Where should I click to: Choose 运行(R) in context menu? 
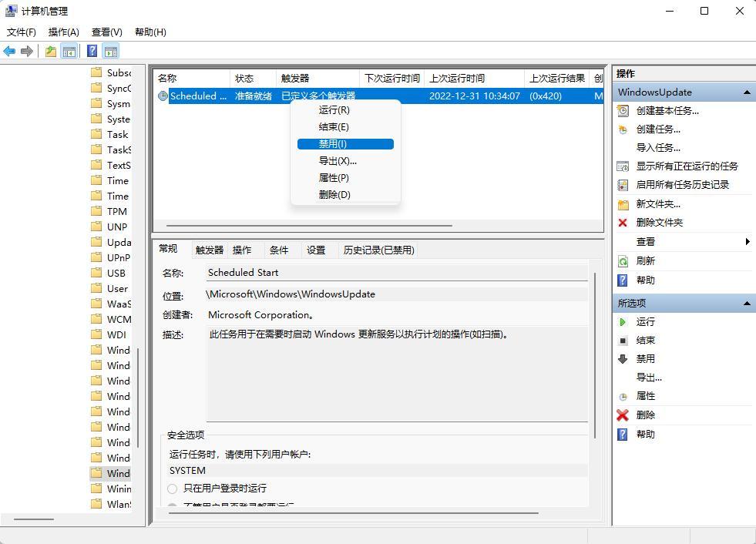tap(346, 110)
